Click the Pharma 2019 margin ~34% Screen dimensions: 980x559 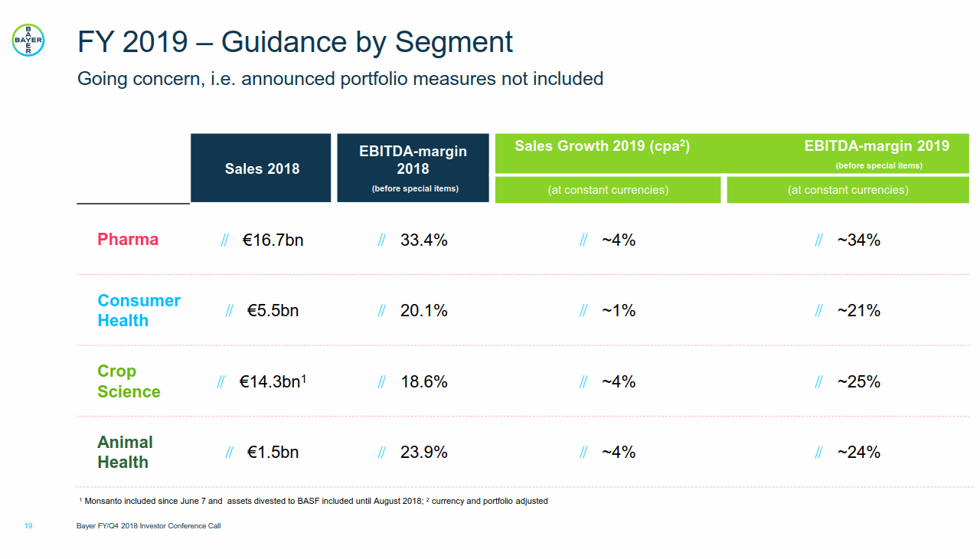[x=858, y=240]
